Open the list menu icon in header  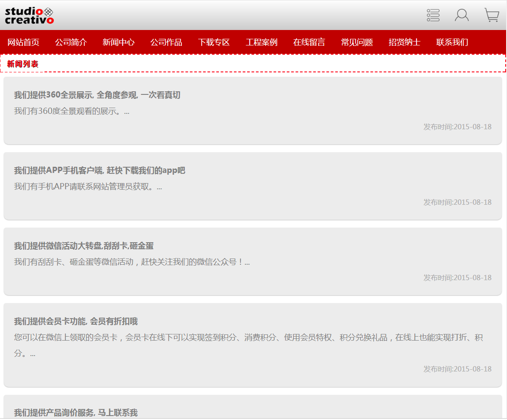tap(433, 15)
